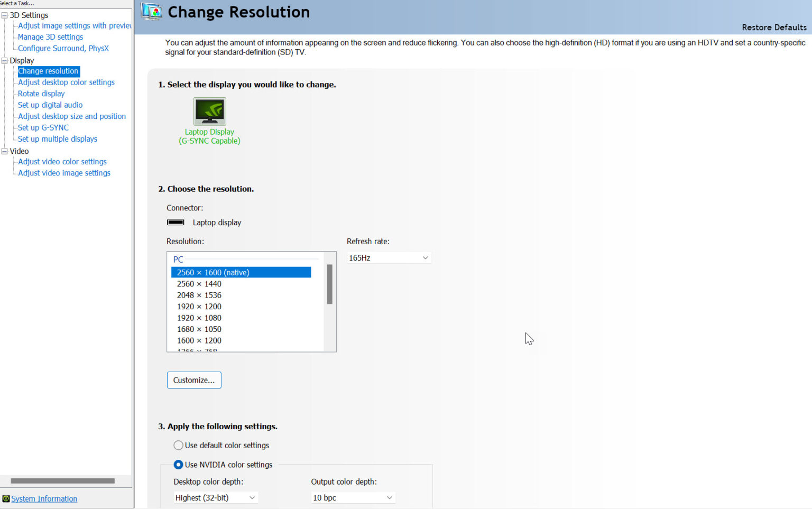Select the Laptop Display (G-SYNC Capable) icon

tap(209, 112)
